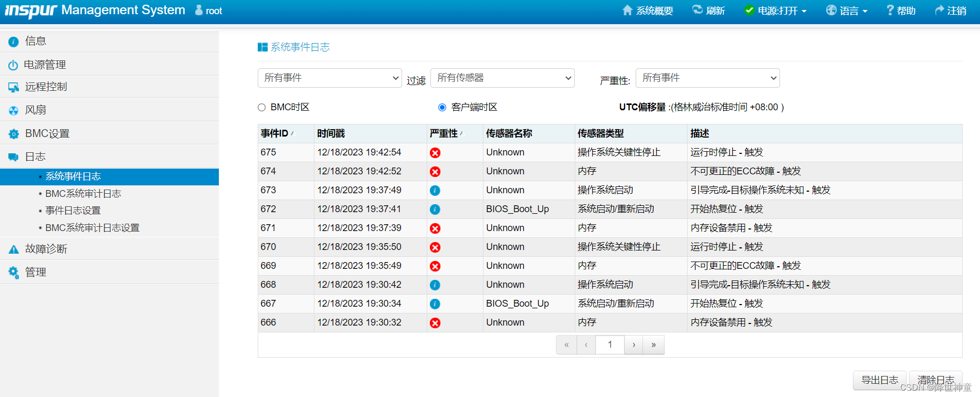Open the 系统概要 home icon
This screenshot has height=397, width=980.
627,10
